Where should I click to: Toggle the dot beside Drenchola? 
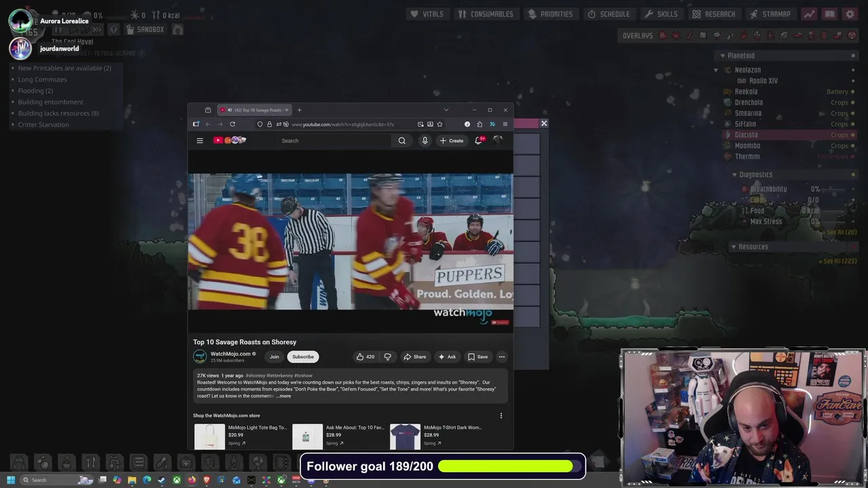(x=854, y=102)
